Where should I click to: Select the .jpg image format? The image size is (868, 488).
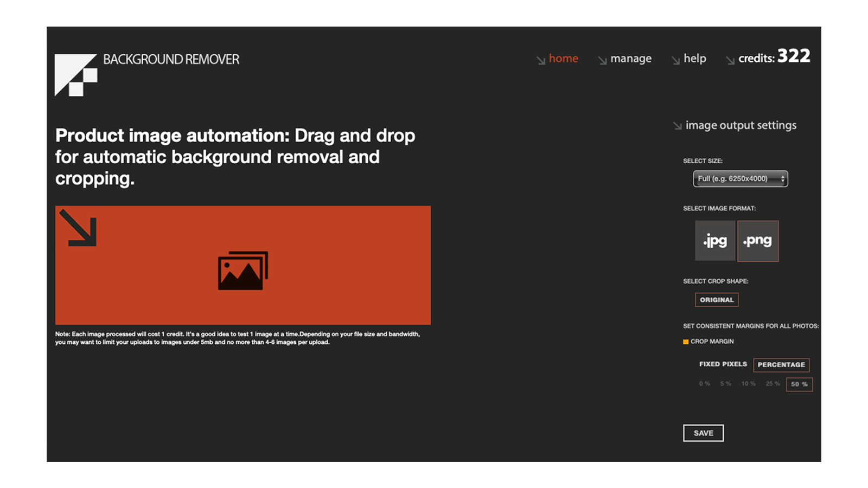(x=714, y=241)
